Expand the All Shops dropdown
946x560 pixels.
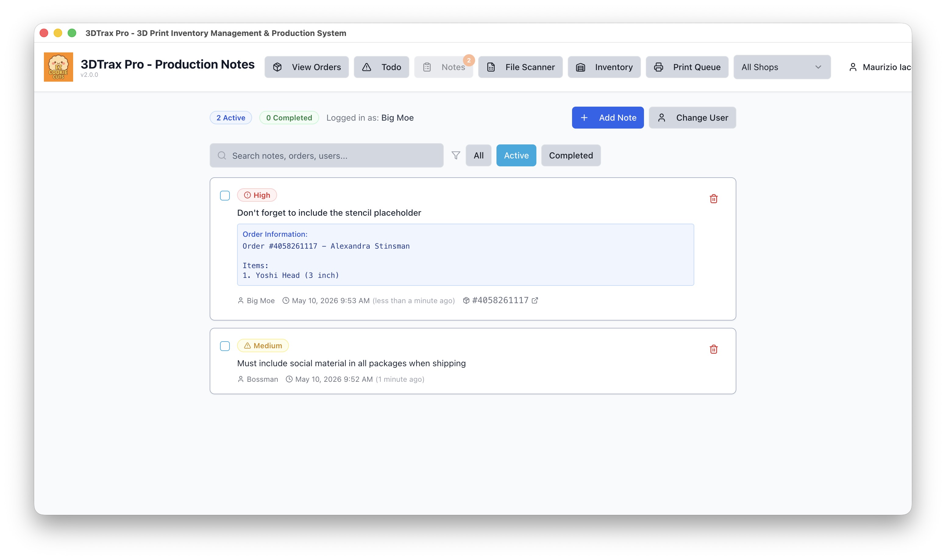point(782,67)
